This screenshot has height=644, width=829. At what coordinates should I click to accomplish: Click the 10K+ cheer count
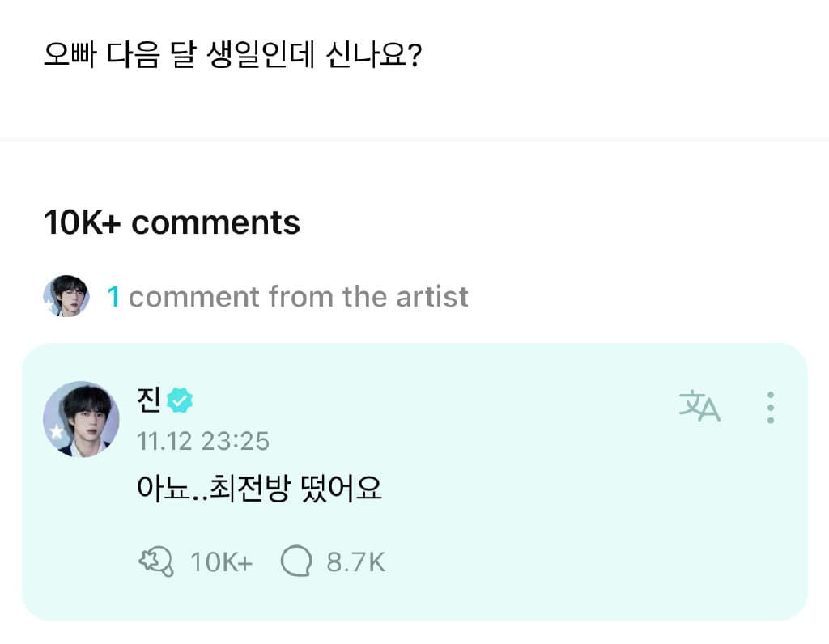click(221, 561)
